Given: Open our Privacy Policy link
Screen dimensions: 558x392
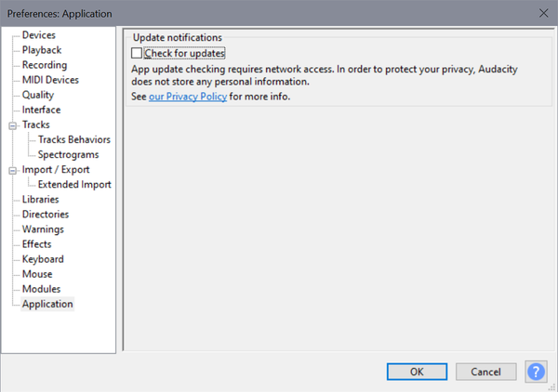Looking at the screenshot, I should point(188,97).
